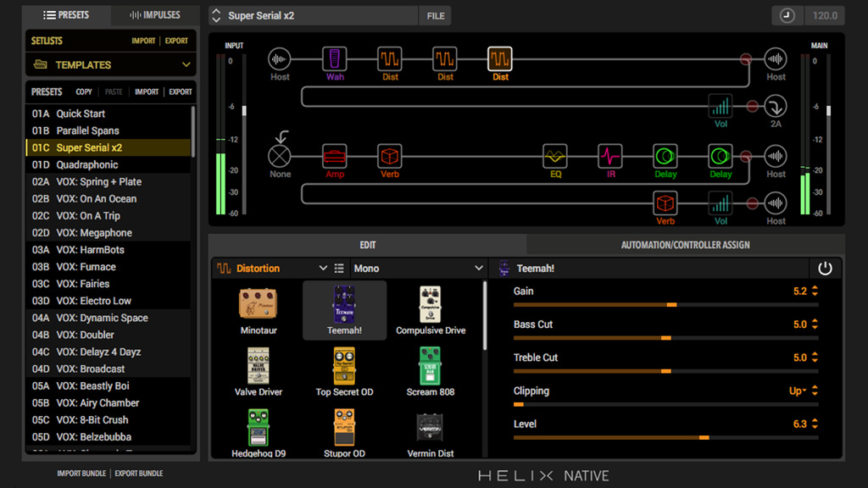Toggle the model list view icon
The image size is (868, 488).
click(339, 269)
